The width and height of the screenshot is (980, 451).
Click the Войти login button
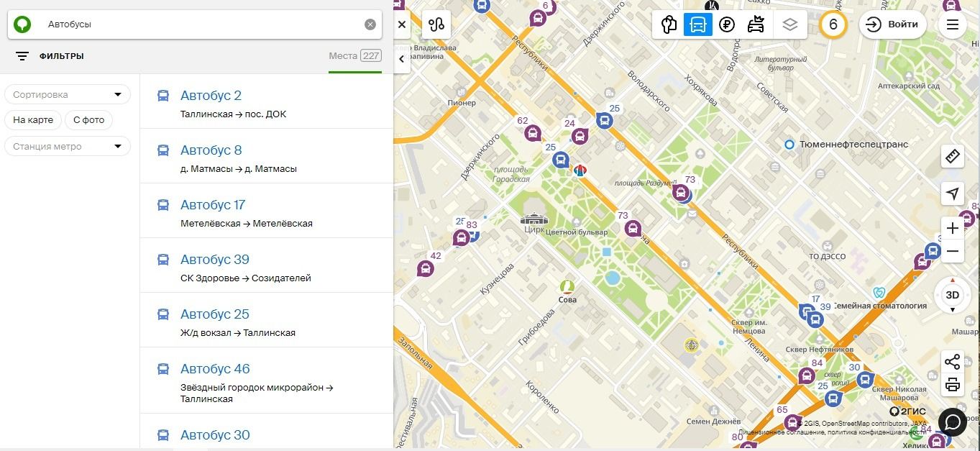892,24
